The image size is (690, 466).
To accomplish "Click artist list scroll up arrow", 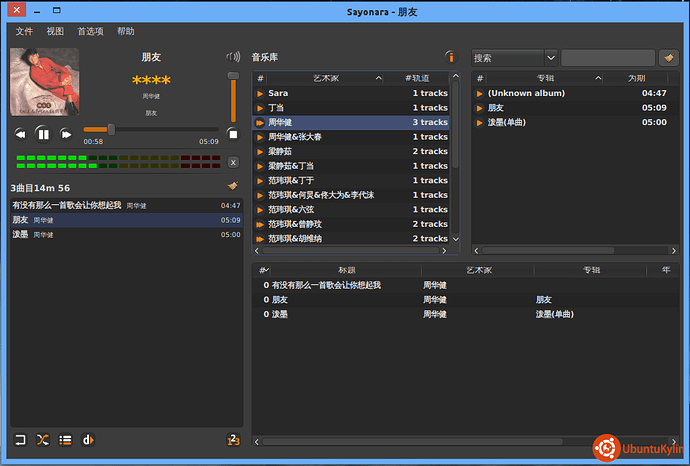I will [455, 76].
